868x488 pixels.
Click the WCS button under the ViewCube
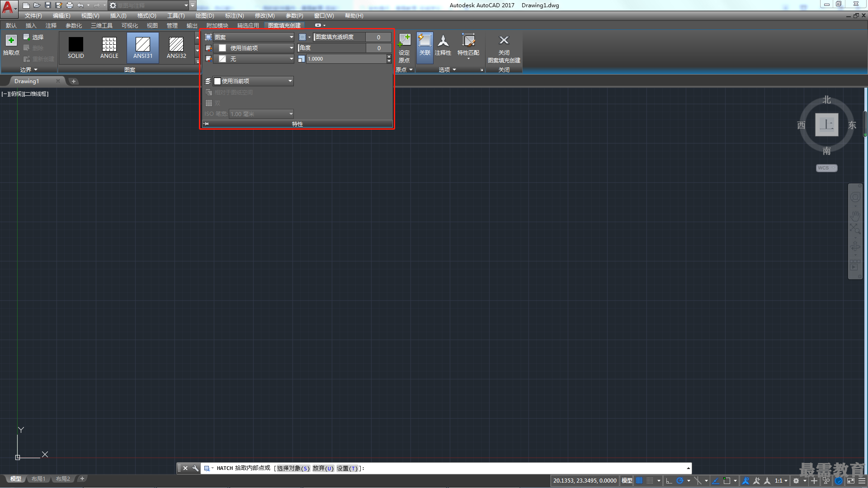pos(826,168)
